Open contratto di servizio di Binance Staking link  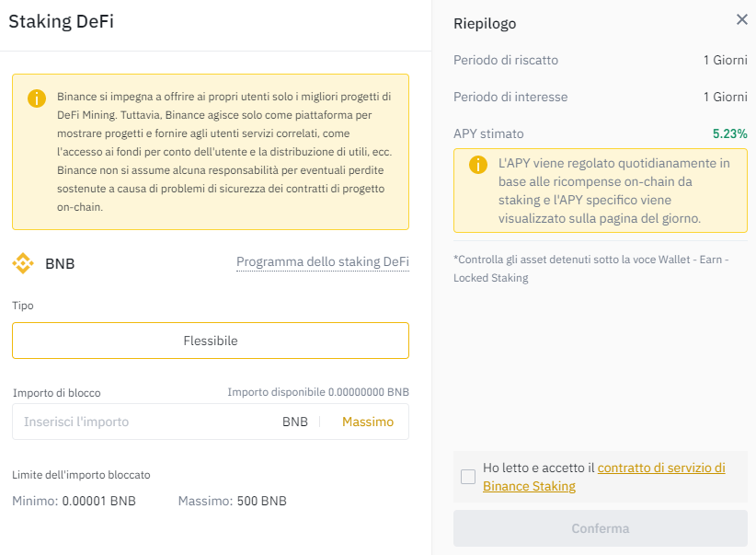pos(604,477)
